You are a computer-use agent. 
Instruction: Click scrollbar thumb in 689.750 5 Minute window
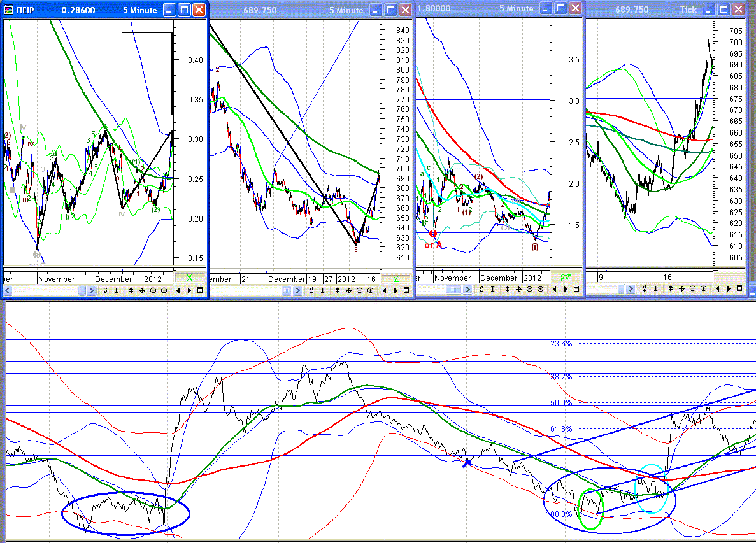pos(287,290)
